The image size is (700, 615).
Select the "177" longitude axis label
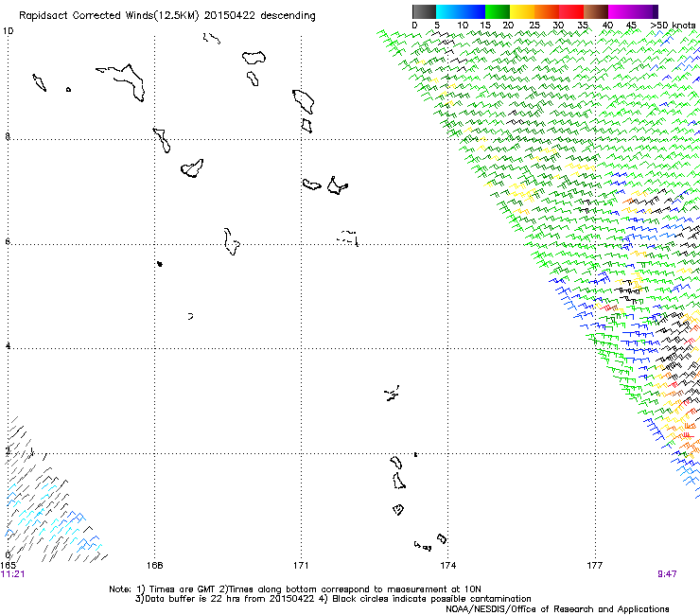(595, 566)
